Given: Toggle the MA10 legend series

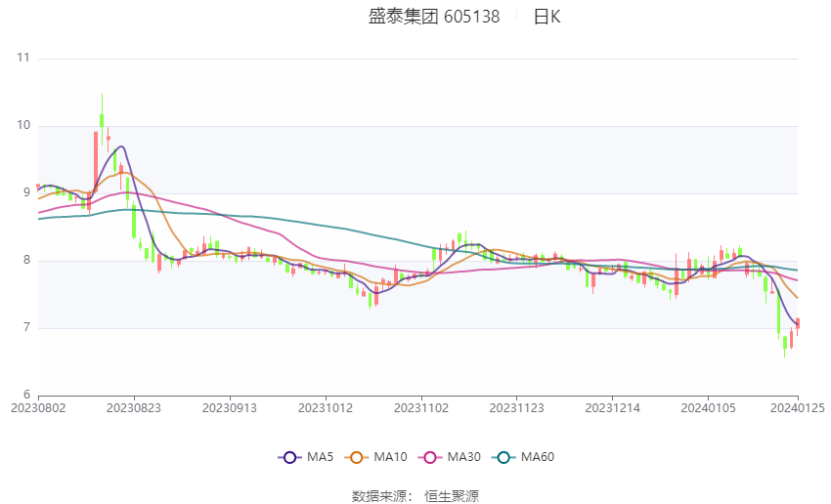Looking at the screenshot, I should pyautogui.click(x=375, y=457).
